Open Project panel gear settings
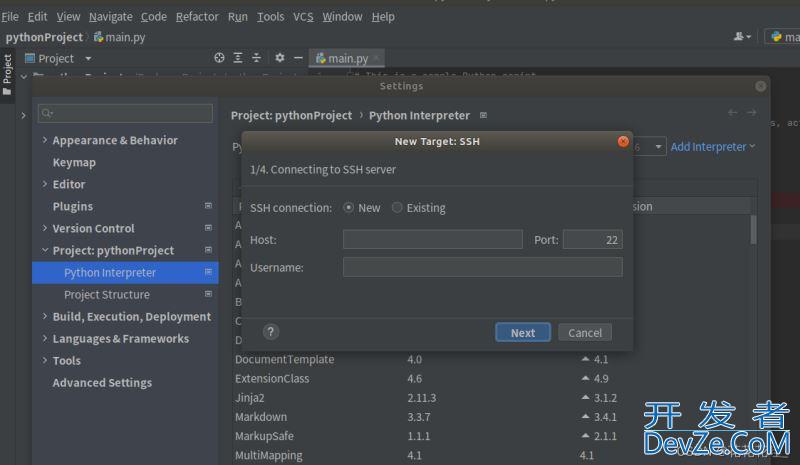The height and width of the screenshot is (465, 800). coord(280,58)
